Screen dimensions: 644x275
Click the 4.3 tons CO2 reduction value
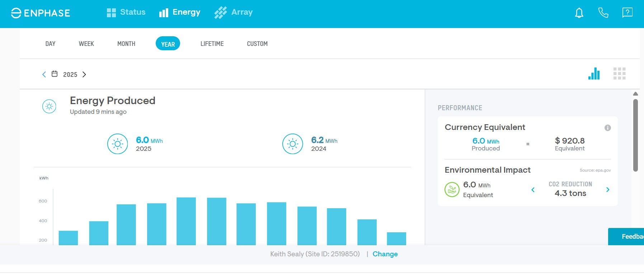tap(570, 193)
